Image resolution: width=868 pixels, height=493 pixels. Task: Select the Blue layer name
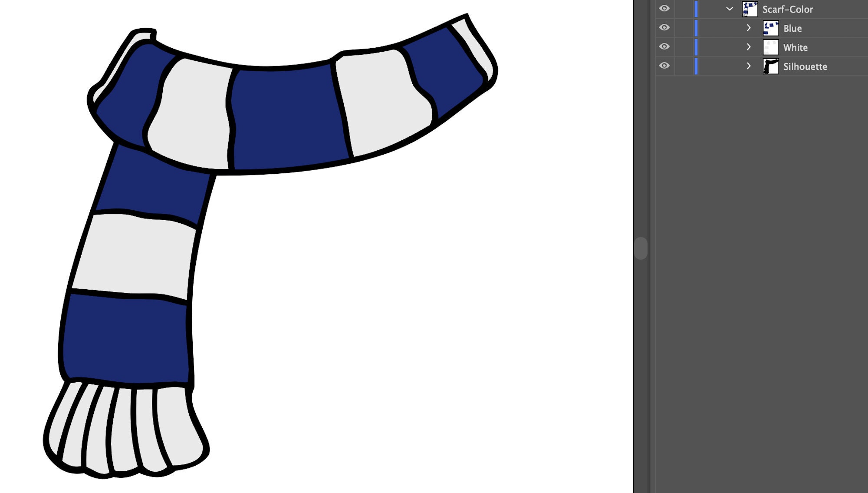click(x=792, y=28)
